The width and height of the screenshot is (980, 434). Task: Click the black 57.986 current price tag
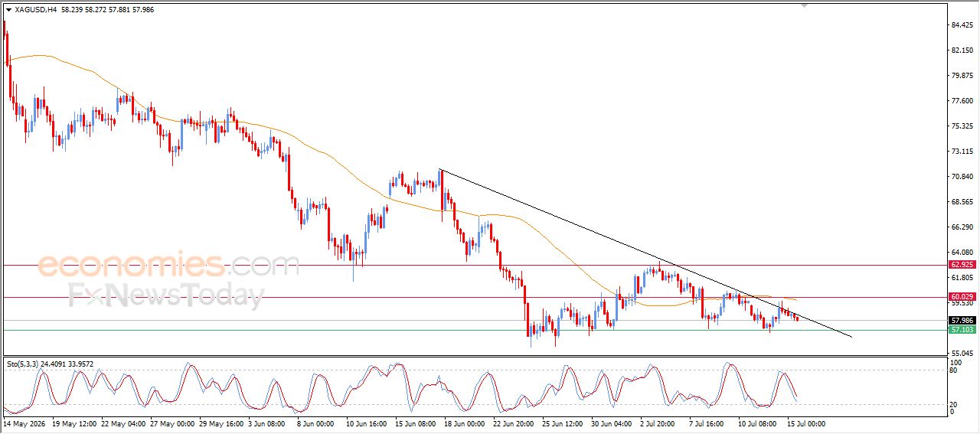click(x=962, y=321)
